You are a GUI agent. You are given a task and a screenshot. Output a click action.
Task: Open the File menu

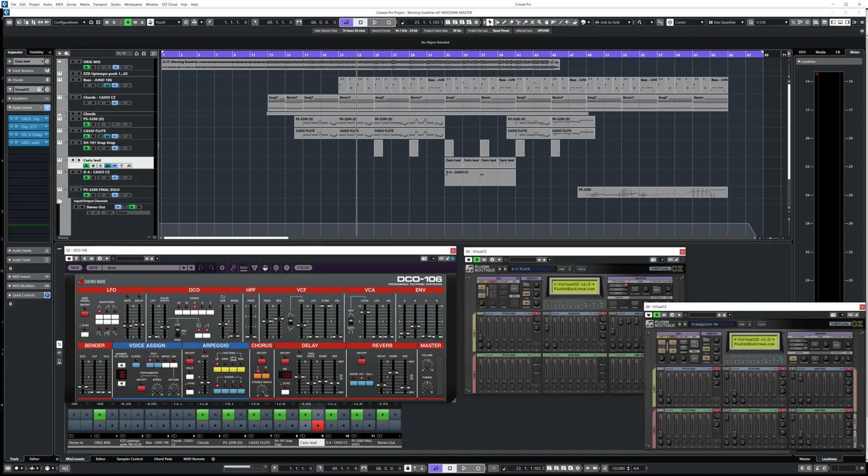tap(14, 4)
